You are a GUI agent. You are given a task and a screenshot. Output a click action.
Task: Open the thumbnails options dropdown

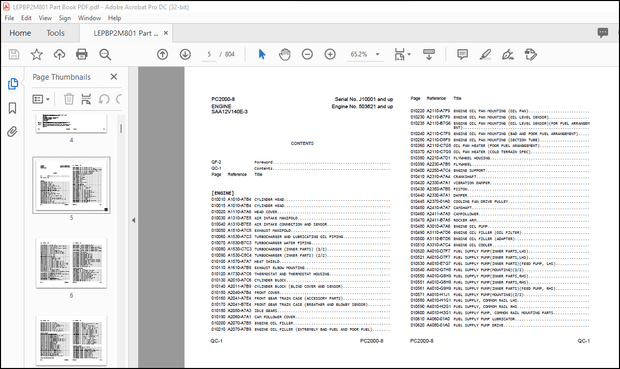(41, 99)
